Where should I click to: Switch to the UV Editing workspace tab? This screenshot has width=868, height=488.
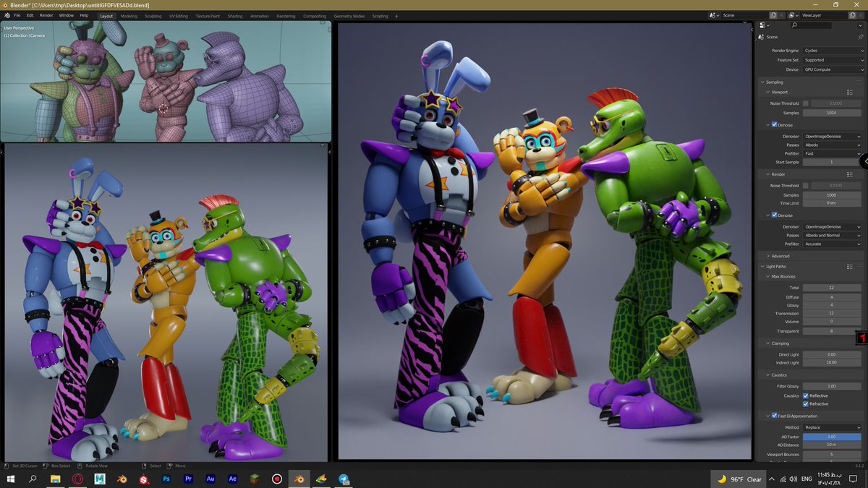pyautogui.click(x=177, y=16)
